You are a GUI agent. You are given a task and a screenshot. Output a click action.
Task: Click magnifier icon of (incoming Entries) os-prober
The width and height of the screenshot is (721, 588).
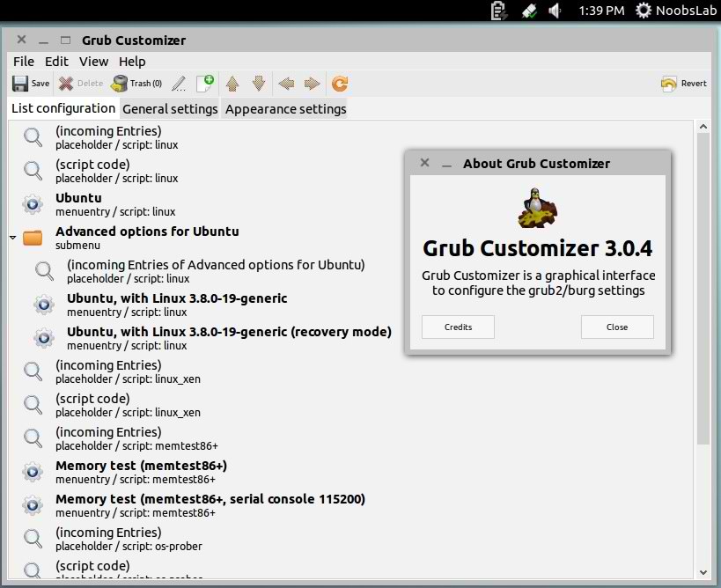pos(33,539)
